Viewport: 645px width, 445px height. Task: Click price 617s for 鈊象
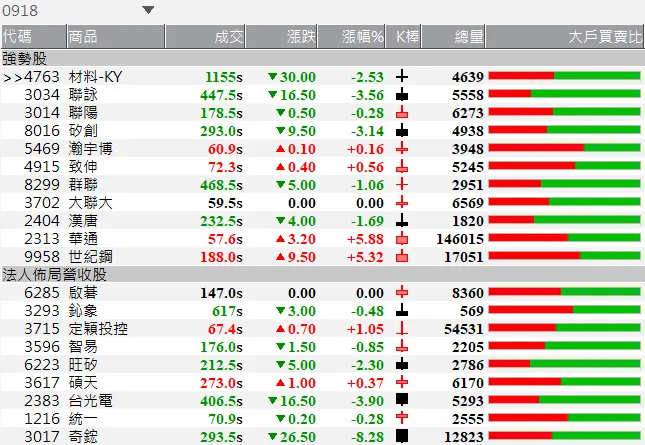[x=227, y=311]
